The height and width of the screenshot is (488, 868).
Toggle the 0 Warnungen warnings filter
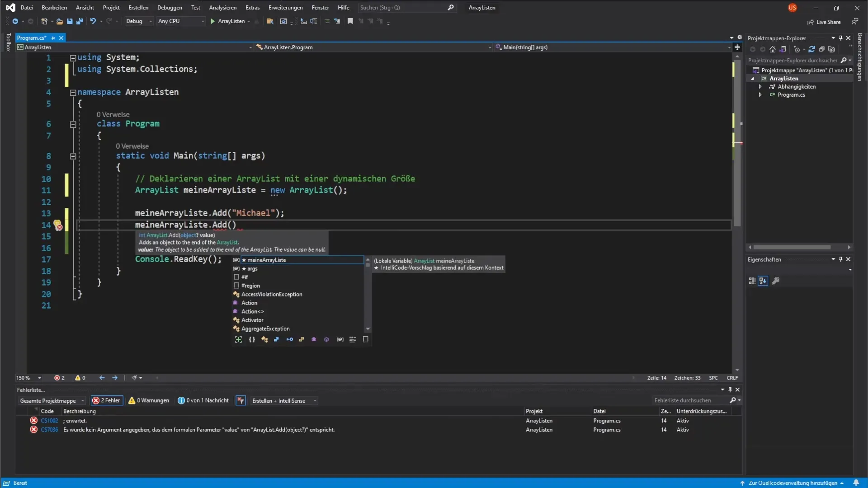(x=149, y=400)
